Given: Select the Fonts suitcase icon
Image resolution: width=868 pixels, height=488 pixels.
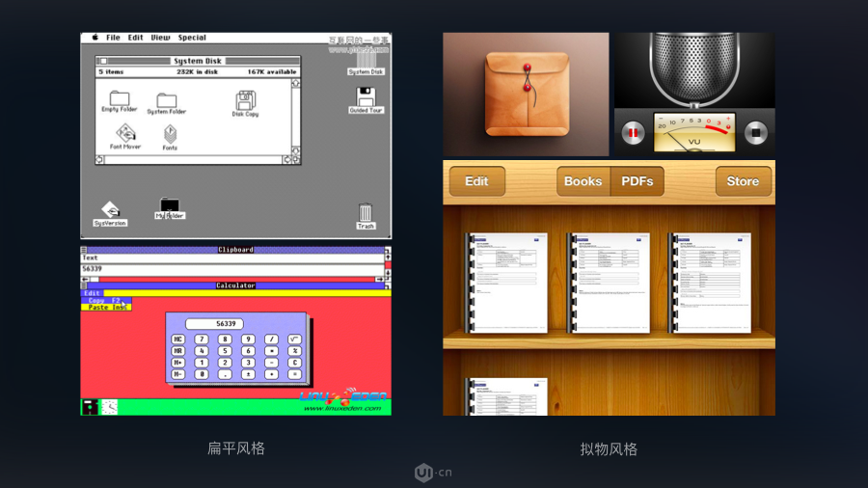Looking at the screenshot, I should coord(170,138).
